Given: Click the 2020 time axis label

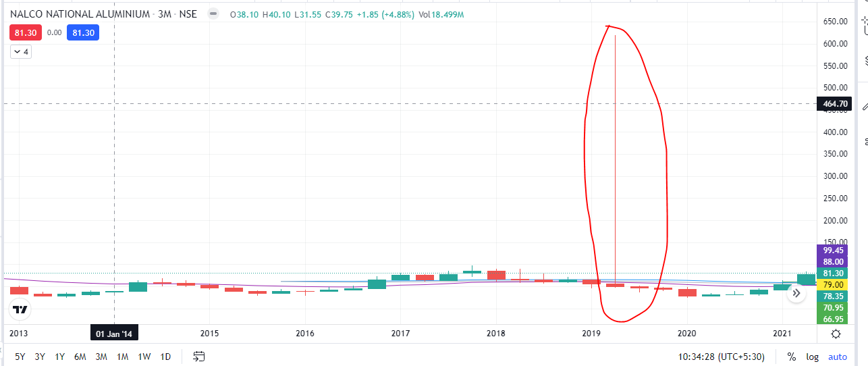Looking at the screenshot, I should [687, 334].
